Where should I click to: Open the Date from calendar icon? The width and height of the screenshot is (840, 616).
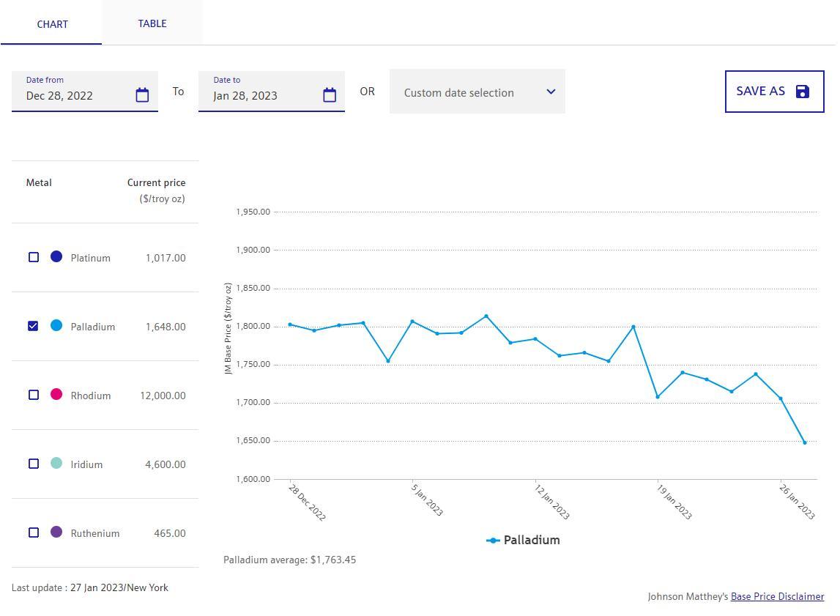click(142, 95)
